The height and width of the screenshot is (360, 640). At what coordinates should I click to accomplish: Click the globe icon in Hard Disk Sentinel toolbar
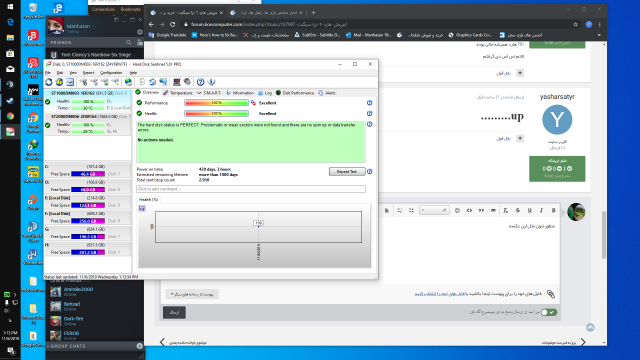point(128,82)
